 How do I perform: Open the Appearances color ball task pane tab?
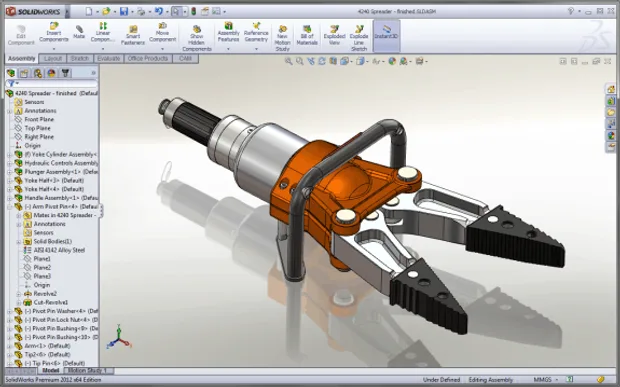(611, 136)
